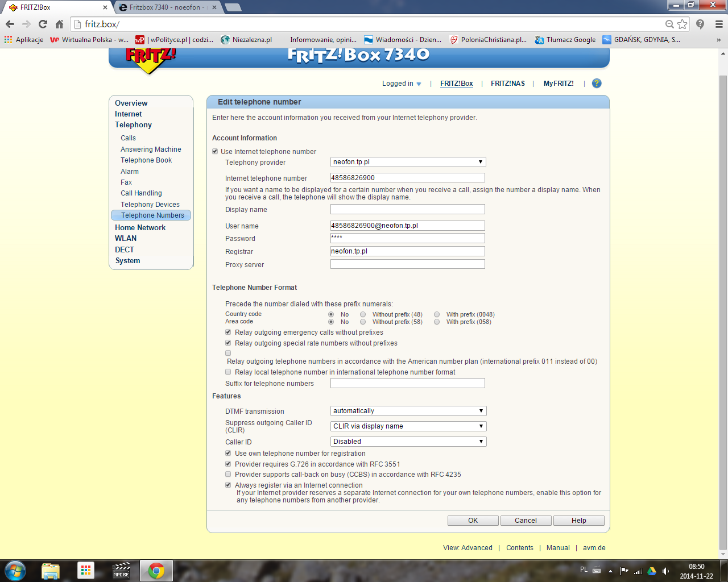Show hidden tray icons arrow
This screenshot has width=728, height=582.
coord(610,571)
